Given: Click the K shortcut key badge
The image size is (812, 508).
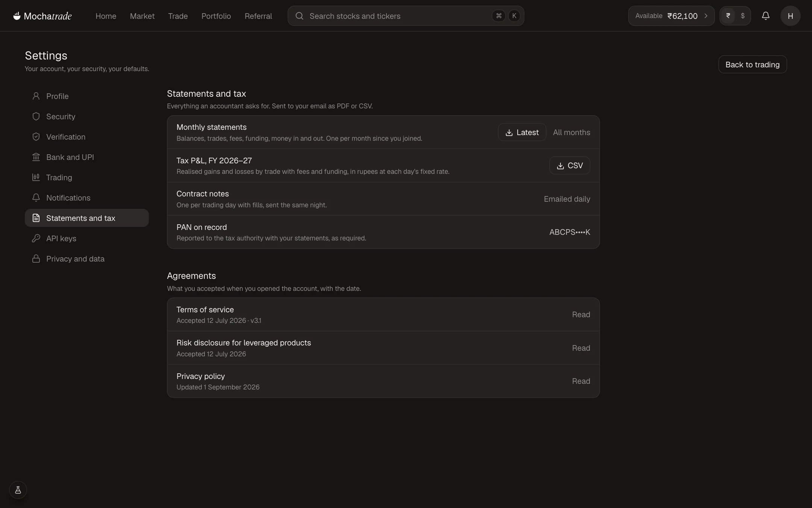Looking at the screenshot, I should pyautogui.click(x=514, y=16).
